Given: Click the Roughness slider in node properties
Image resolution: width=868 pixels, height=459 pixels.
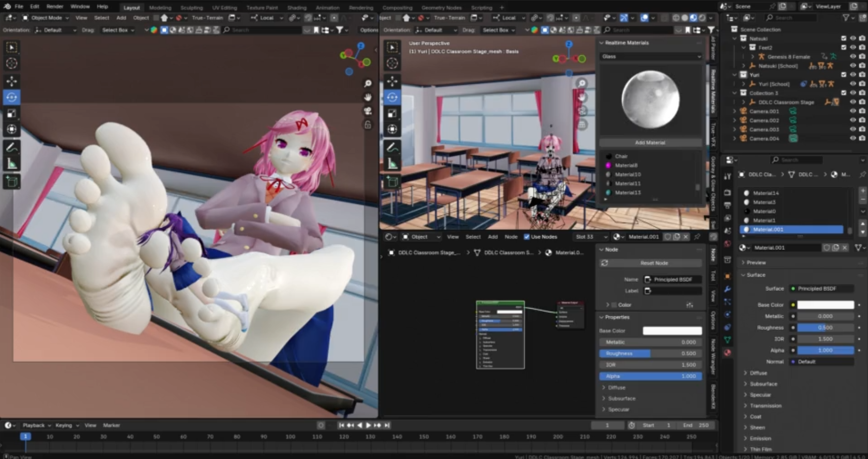Looking at the screenshot, I should point(650,354).
